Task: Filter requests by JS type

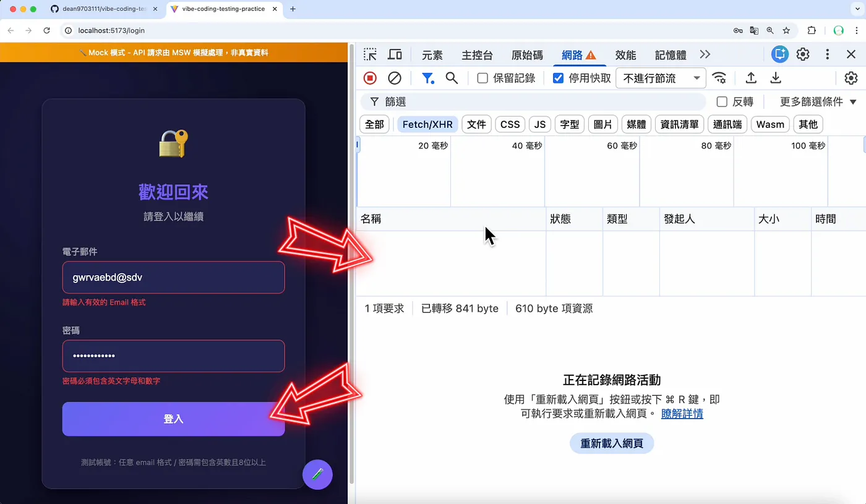Action: (540, 124)
